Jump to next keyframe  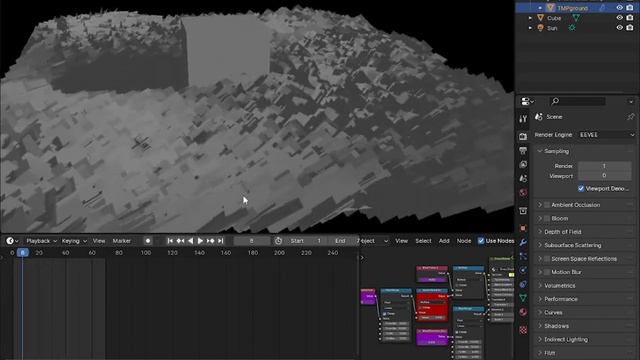[x=210, y=241]
